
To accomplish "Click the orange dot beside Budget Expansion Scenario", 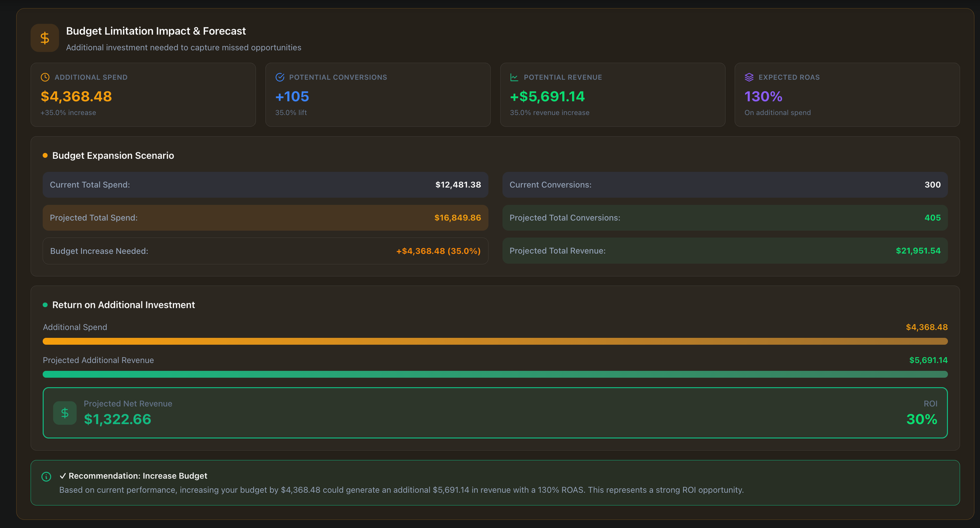I will pyautogui.click(x=45, y=155).
